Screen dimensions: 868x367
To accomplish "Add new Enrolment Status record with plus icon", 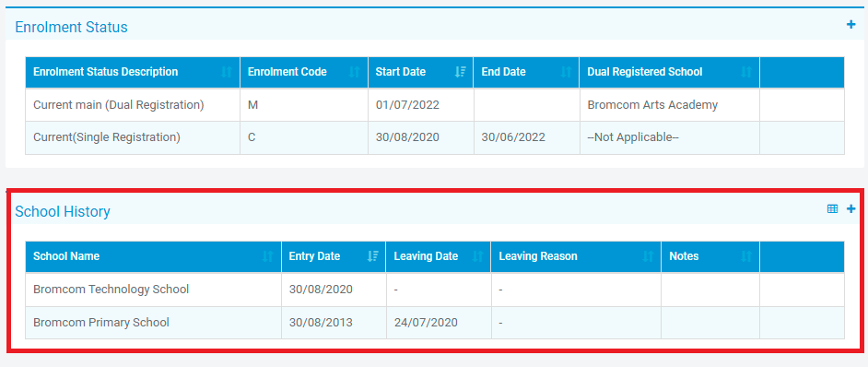I will point(850,24).
